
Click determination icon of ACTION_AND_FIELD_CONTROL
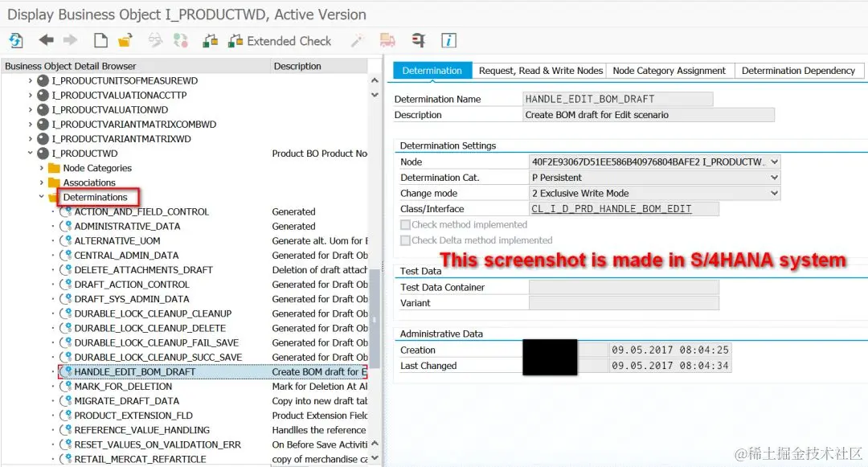click(x=66, y=212)
